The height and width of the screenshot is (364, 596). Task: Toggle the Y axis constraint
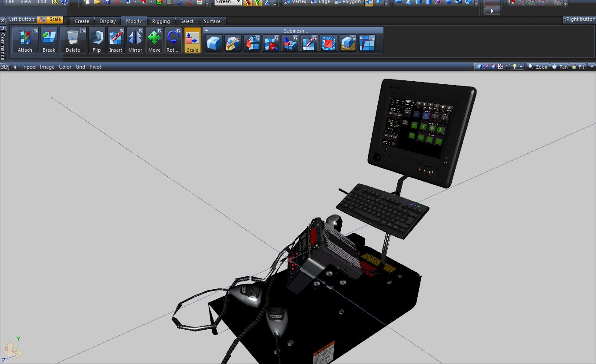(x=257, y=2)
